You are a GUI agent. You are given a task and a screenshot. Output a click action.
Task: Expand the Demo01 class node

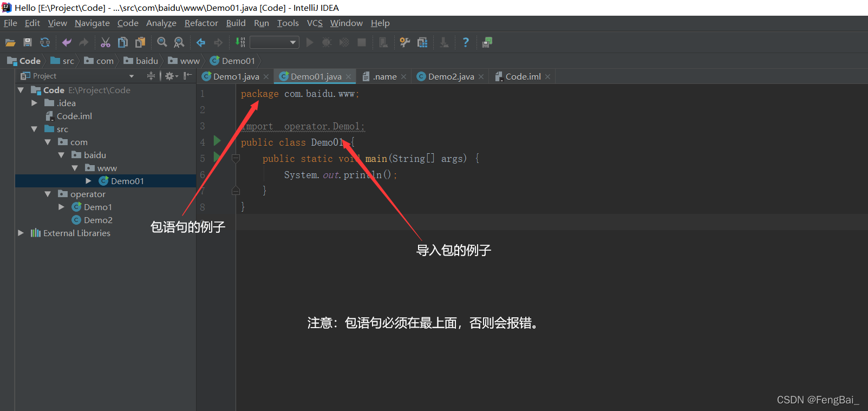pos(88,181)
